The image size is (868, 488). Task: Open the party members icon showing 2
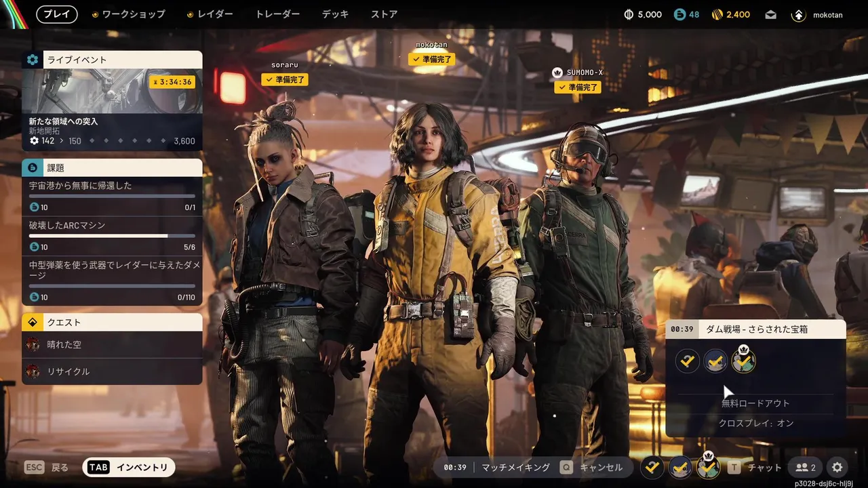[806, 468]
